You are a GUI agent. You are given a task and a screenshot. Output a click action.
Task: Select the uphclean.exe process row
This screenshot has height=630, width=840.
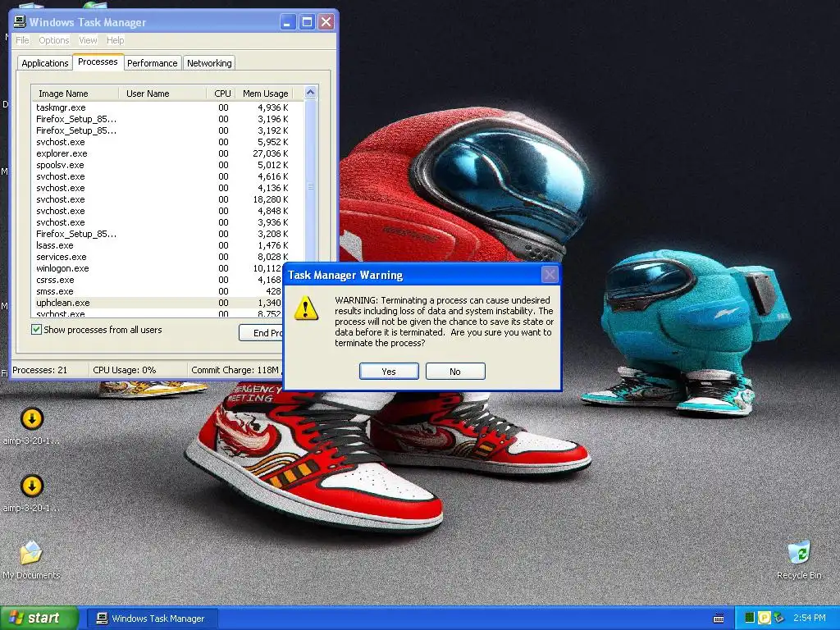[x=158, y=304]
